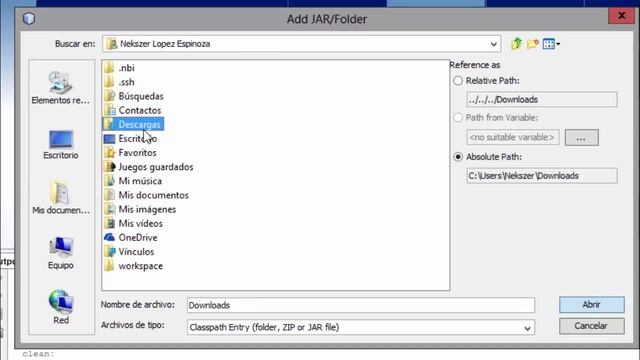Click Vínculos label text
The image size is (640, 360).
pos(136,251)
